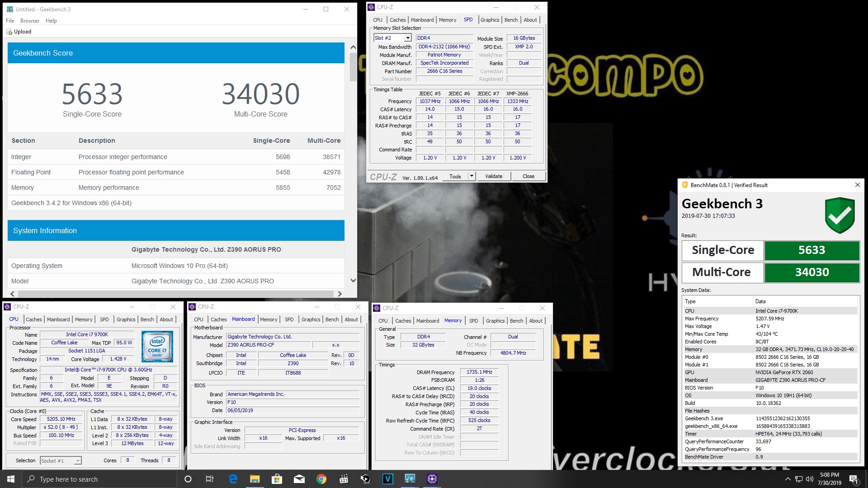Click the Geekbench scrollbar down arrow
The width and height of the screenshot is (868, 488).
click(353, 280)
